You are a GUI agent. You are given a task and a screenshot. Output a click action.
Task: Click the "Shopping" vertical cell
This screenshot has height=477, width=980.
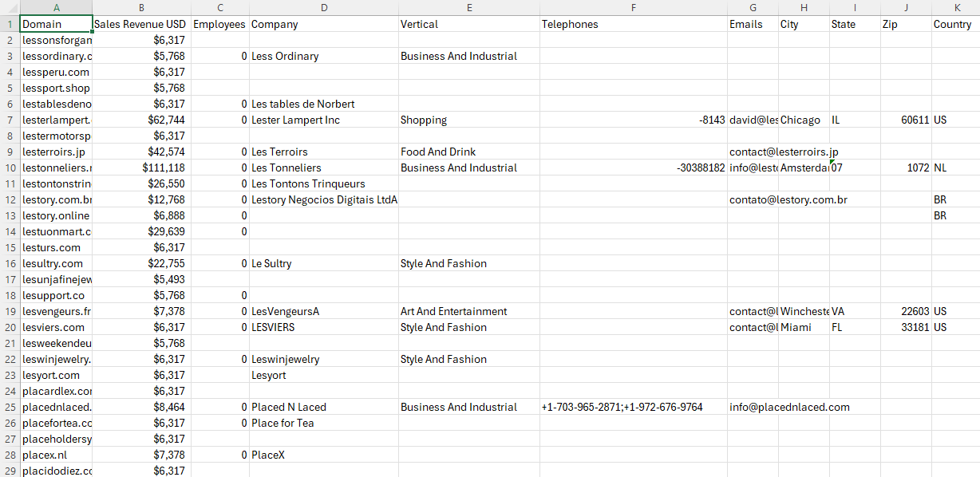point(468,120)
